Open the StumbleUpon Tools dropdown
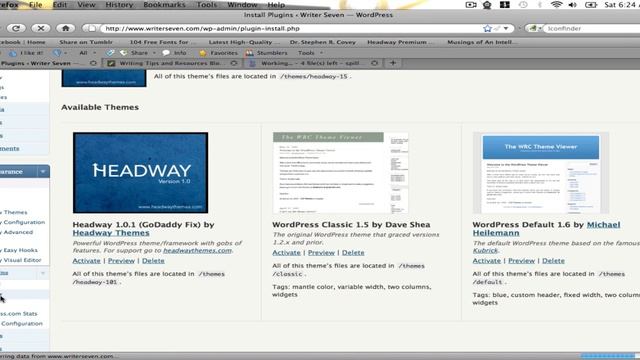The height and width of the screenshot is (360, 640). [x=310, y=53]
